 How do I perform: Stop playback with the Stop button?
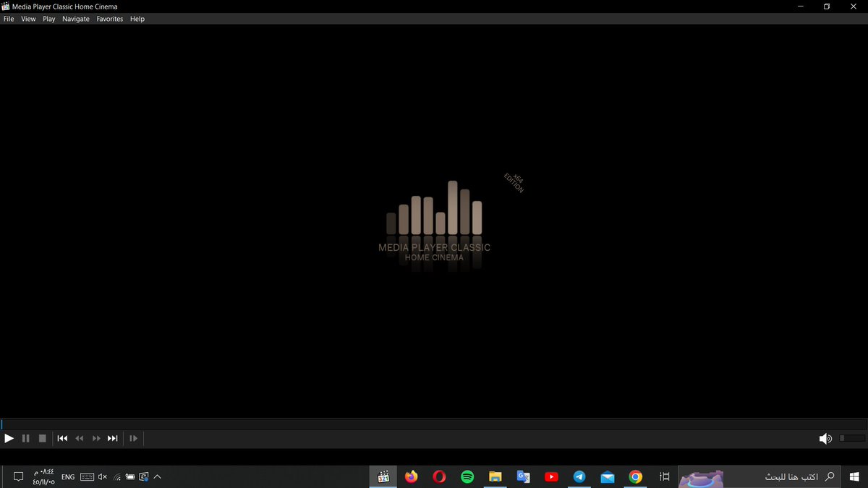42,438
